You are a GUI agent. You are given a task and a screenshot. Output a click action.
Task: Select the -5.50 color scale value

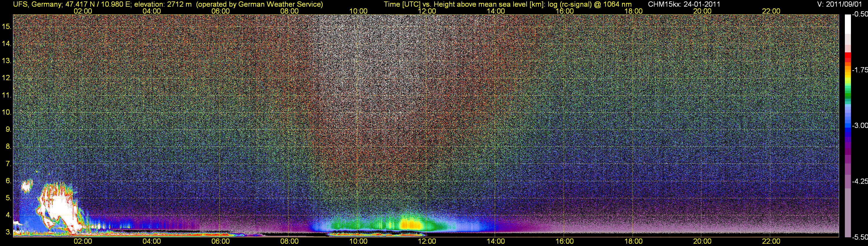pyautogui.click(x=860, y=237)
